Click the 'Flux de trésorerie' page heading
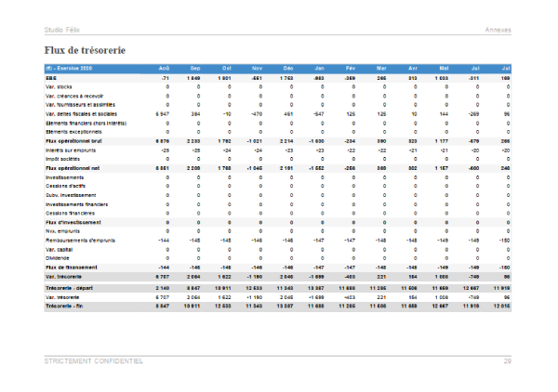This screenshot has height=392, width=558. [85, 48]
